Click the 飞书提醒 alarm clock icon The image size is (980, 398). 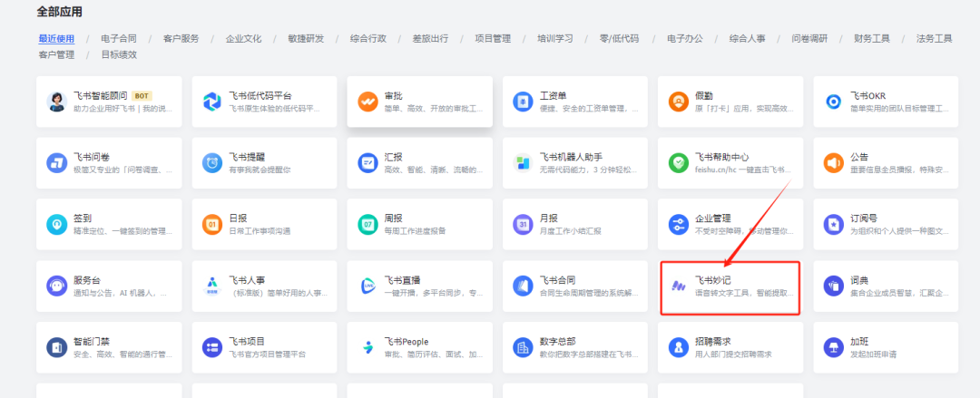click(x=212, y=162)
